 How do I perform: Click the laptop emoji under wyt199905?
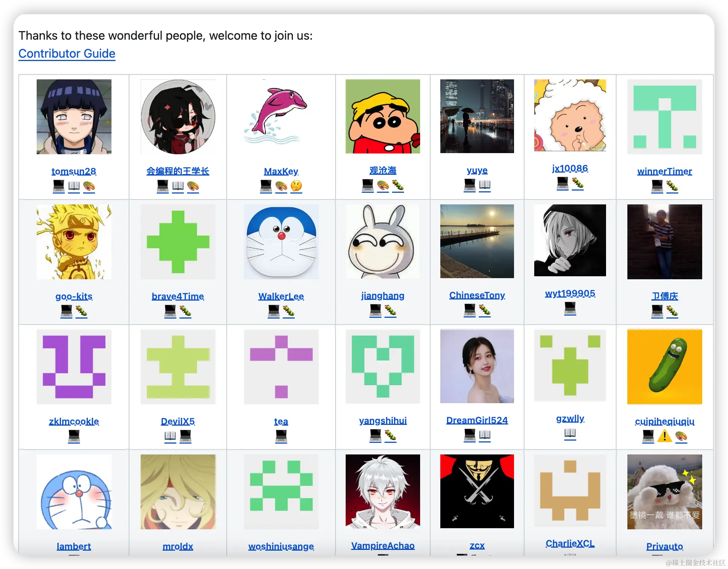tap(570, 308)
